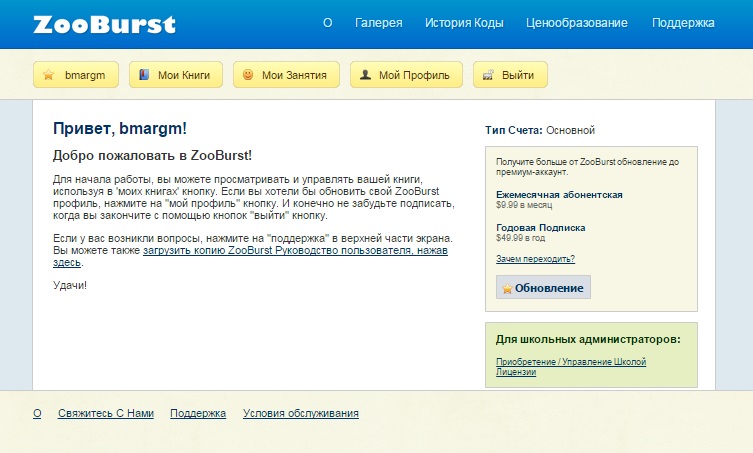753x453 pixels.
Task: Open Приобретение / Управление Школой Лицензии link
Action: [x=571, y=367]
